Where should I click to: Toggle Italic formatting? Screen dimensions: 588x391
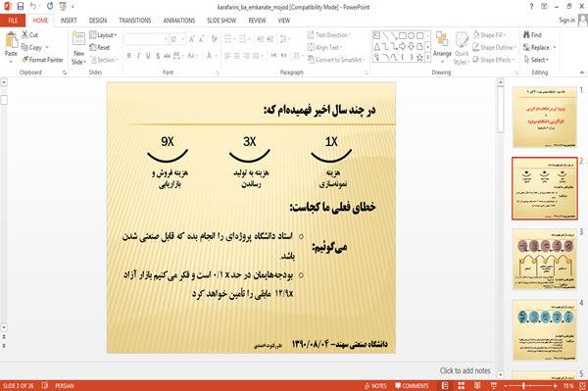[138, 56]
